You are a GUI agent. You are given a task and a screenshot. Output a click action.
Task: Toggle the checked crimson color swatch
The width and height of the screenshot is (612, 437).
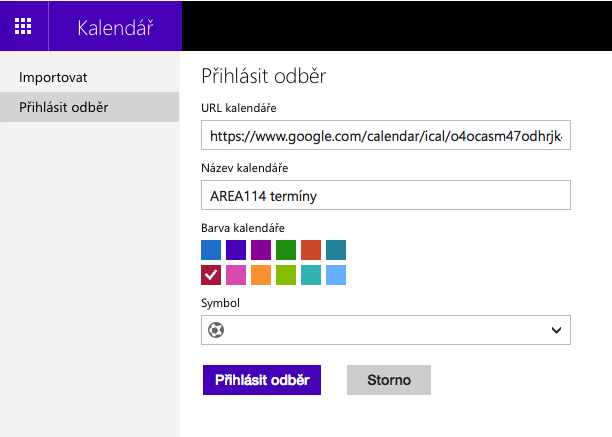click(x=211, y=275)
